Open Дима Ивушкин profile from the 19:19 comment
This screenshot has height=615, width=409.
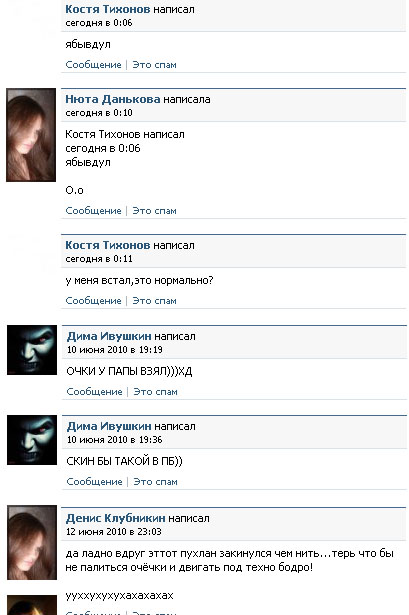click(109, 336)
